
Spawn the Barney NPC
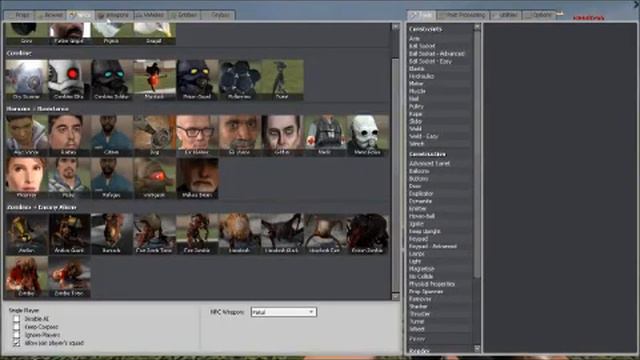69,135
